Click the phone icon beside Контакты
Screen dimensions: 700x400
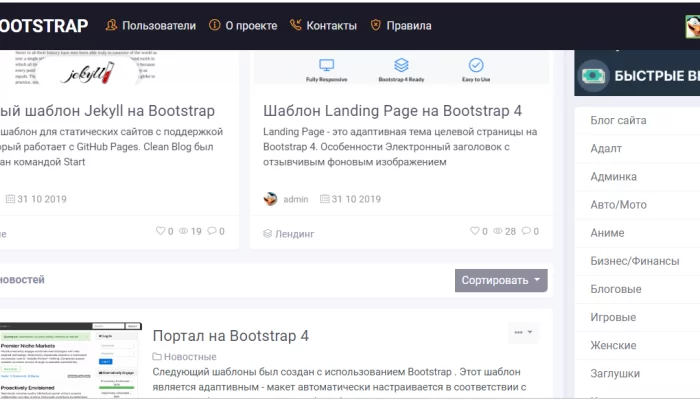click(x=296, y=25)
